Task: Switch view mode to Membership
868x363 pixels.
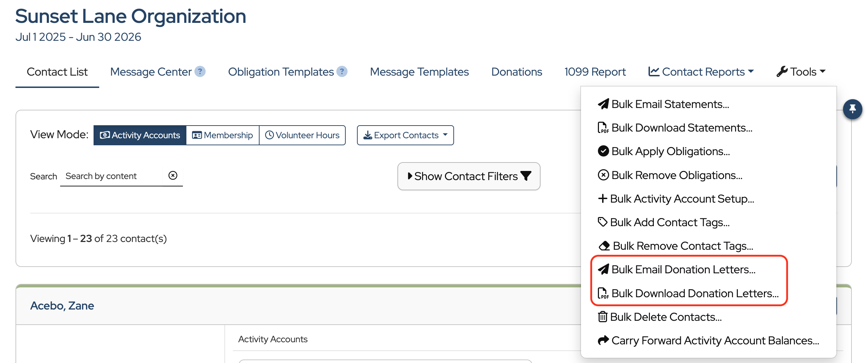Action: click(x=223, y=135)
